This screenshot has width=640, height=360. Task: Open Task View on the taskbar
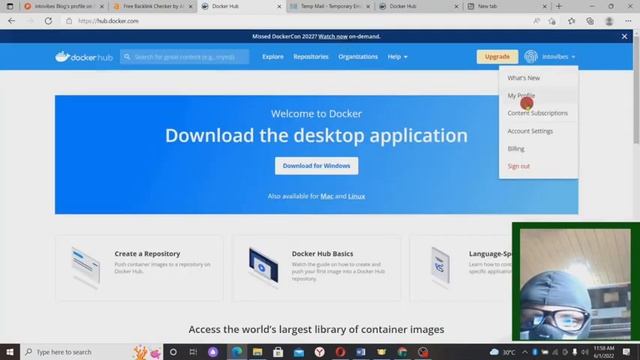pyautogui.click(x=193, y=352)
